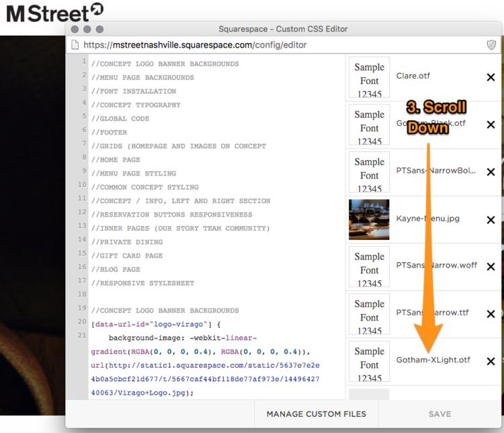The height and width of the screenshot is (433, 504).
Task: Click the Gotham-XLight.otf file name
Action: click(433, 360)
